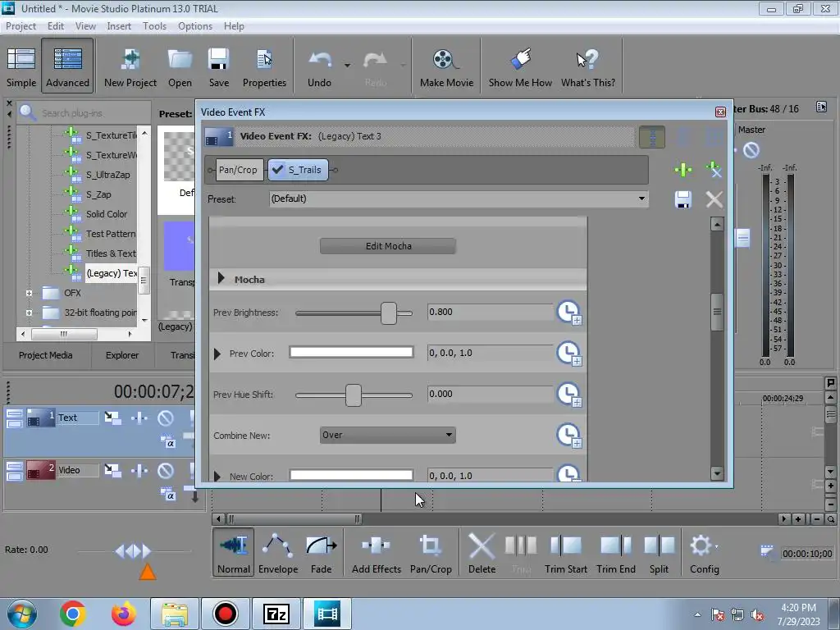Expand Prev Color parameters
This screenshot has width=840, height=630.
[x=217, y=354]
